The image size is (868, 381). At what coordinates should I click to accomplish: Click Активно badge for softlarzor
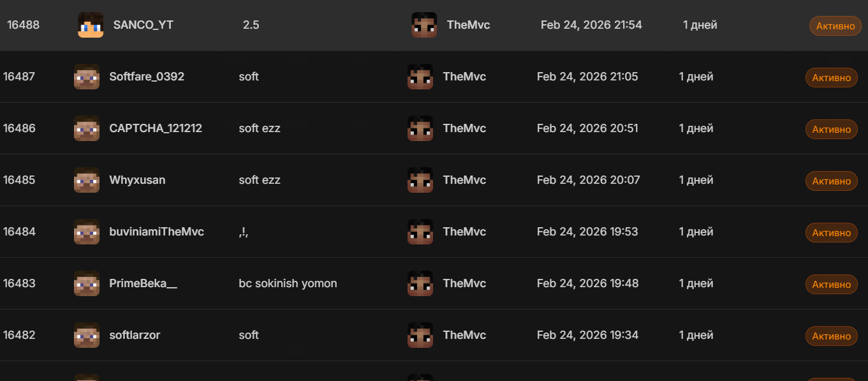[x=831, y=336]
